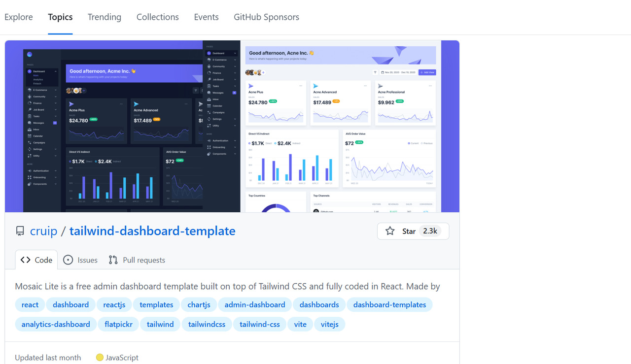Click the JavaScript language label
The width and height of the screenshot is (631, 364).
click(x=122, y=358)
